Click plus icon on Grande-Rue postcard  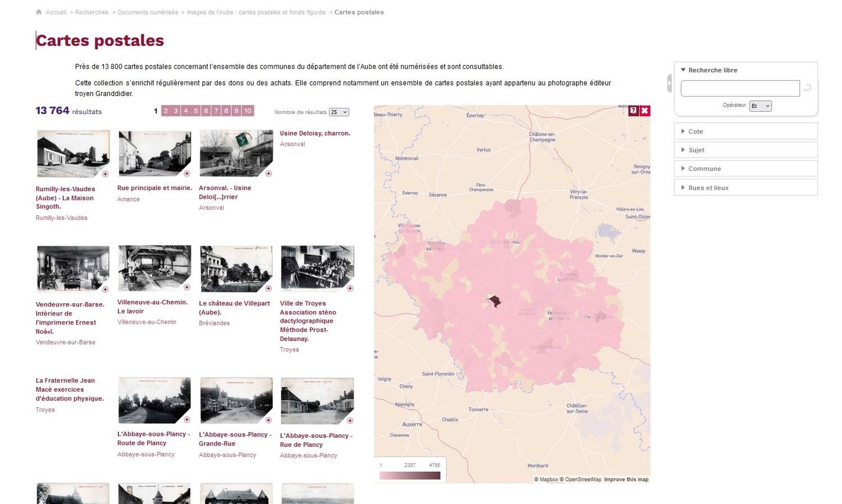coord(269,420)
